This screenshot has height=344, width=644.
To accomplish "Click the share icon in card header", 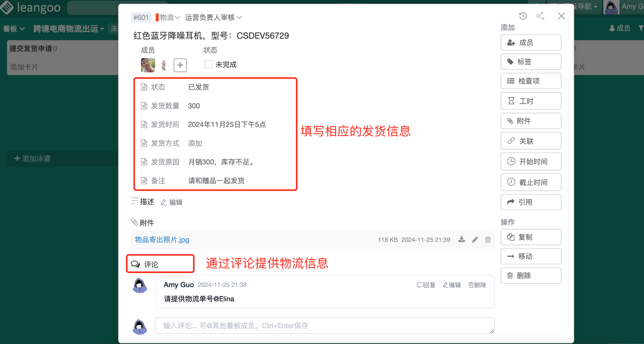I will [x=540, y=16].
